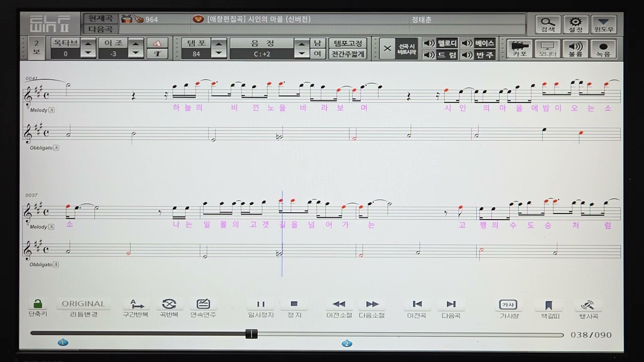This screenshot has width=644, height=362.
Task: Click the blue playback cursor line
Action: (282, 234)
